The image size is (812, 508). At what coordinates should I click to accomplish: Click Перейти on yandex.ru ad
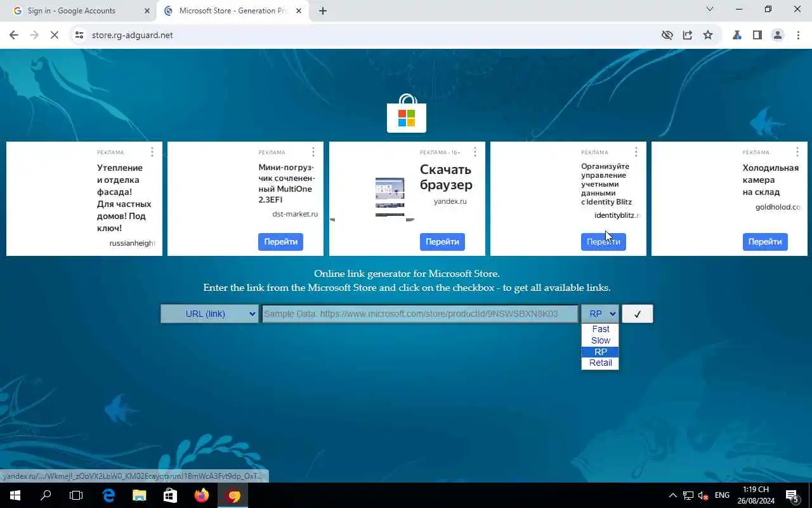(x=442, y=242)
